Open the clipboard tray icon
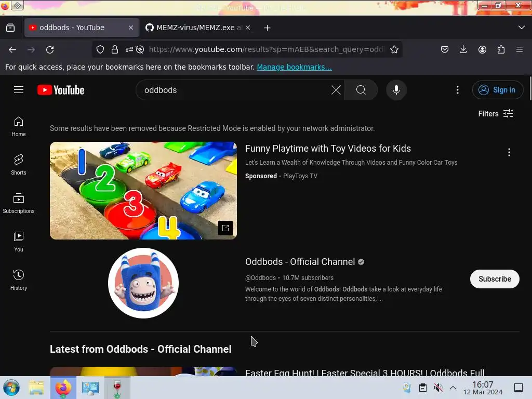Image resolution: width=532 pixels, height=399 pixels. pyautogui.click(x=423, y=388)
